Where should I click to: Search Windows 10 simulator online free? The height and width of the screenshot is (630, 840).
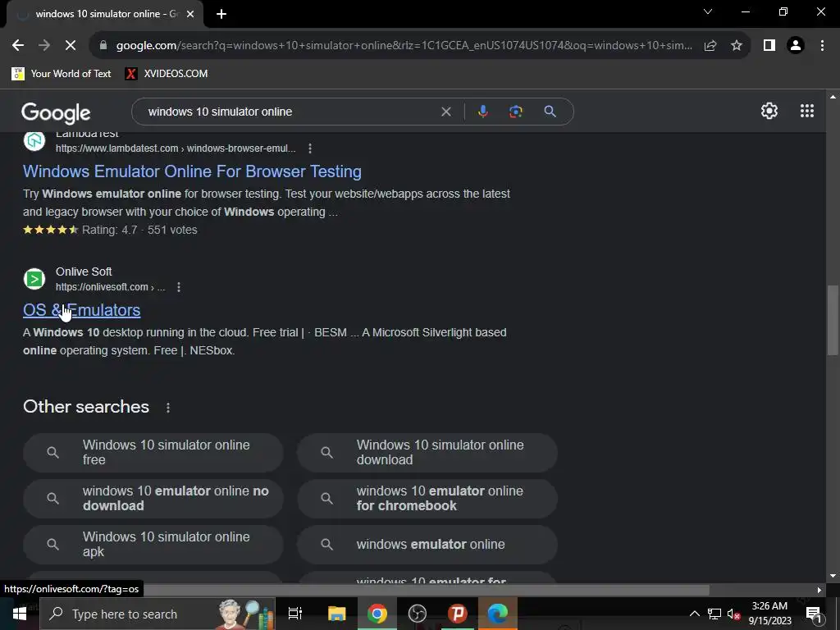(153, 453)
